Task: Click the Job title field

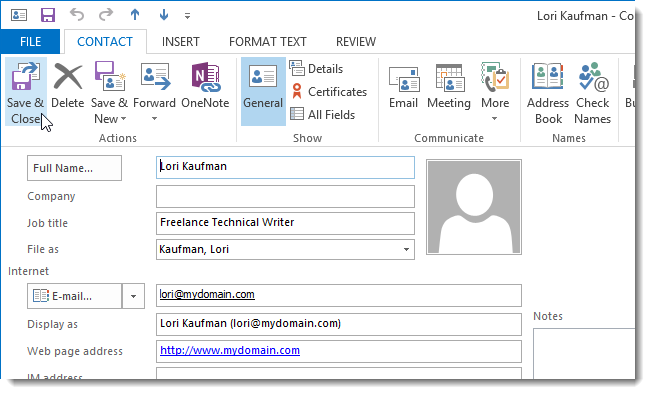Action: tap(285, 223)
